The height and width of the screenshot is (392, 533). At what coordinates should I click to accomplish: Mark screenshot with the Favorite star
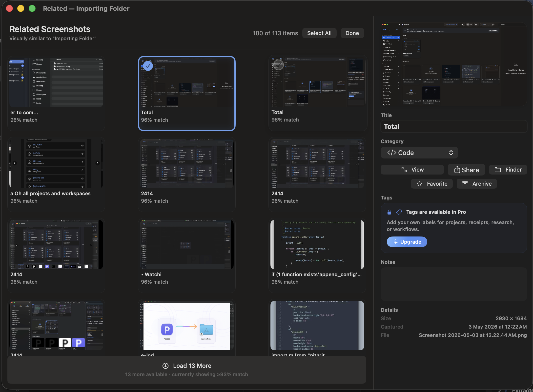432,184
